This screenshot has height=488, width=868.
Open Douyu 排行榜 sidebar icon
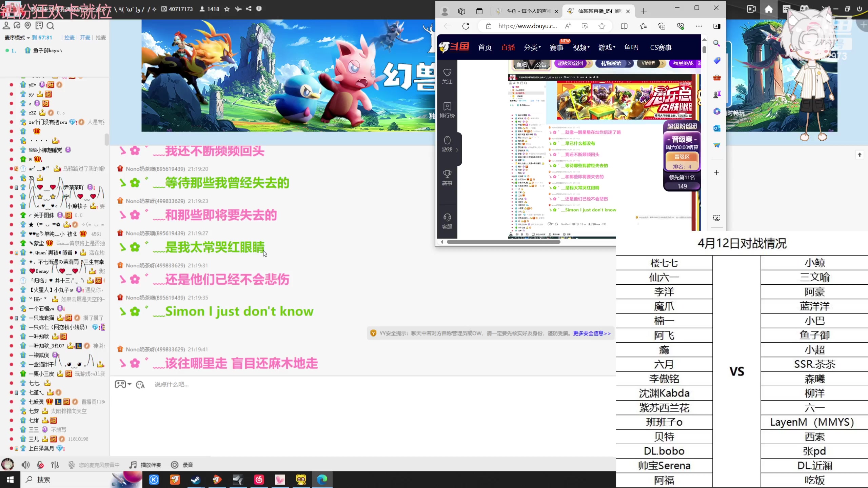(x=447, y=106)
